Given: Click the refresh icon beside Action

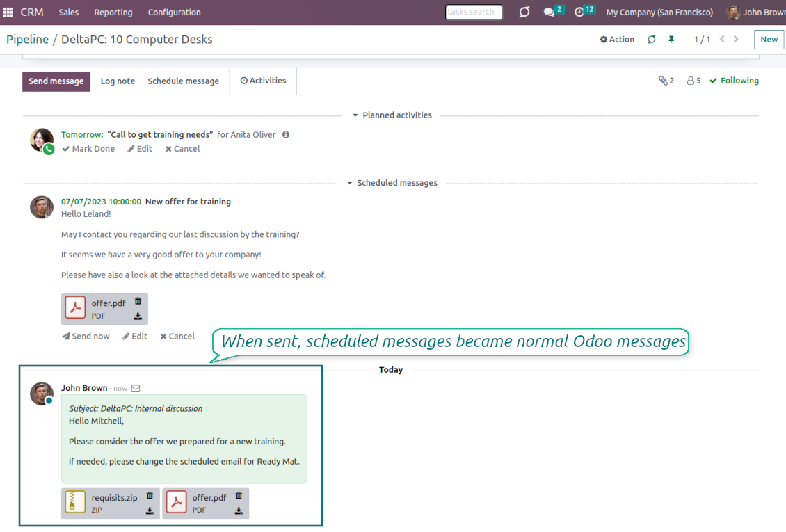Looking at the screenshot, I should (651, 39).
